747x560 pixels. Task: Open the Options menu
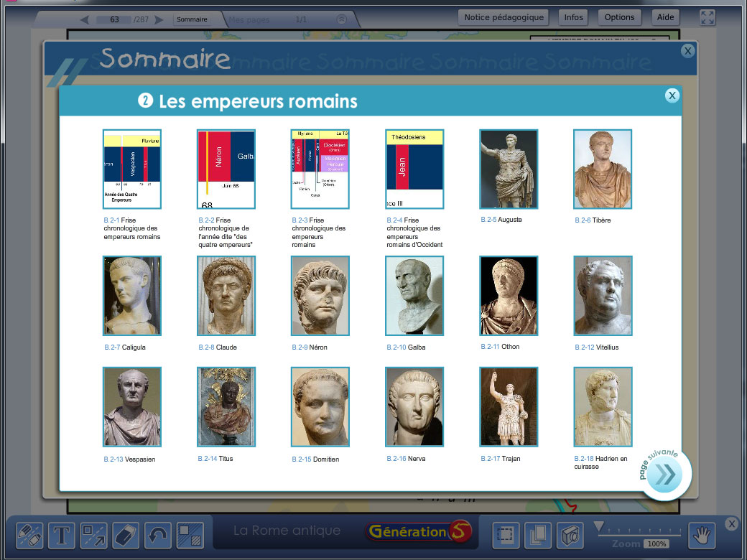coord(619,17)
